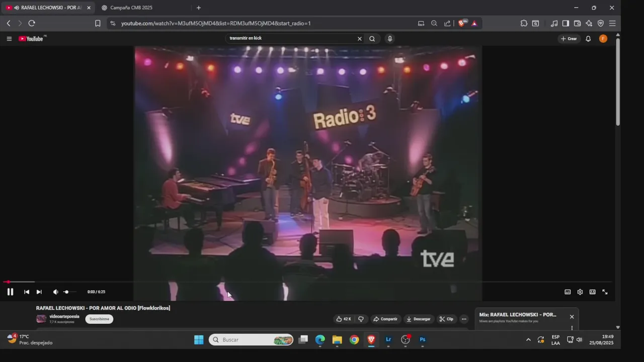Click the URL address bar
The height and width of the screenshot is (362, 644).
coord(262,23)
